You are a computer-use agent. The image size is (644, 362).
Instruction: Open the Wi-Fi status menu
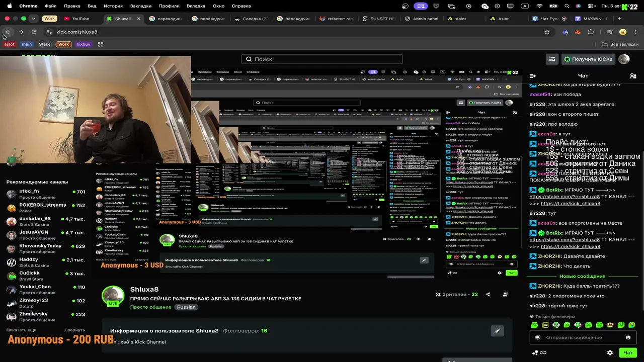tap(539, 6)
